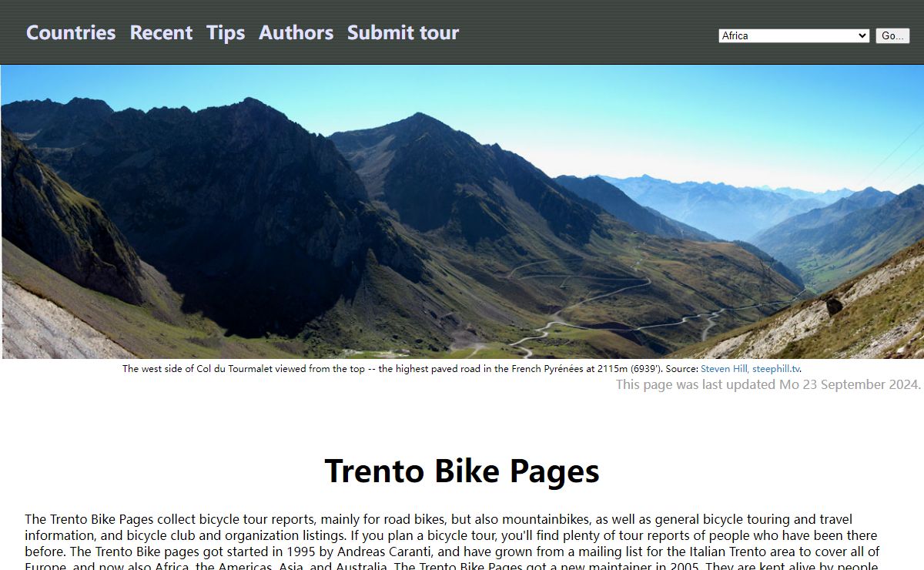Click the Go... button
924x570 pixels.
pos(892,35)
